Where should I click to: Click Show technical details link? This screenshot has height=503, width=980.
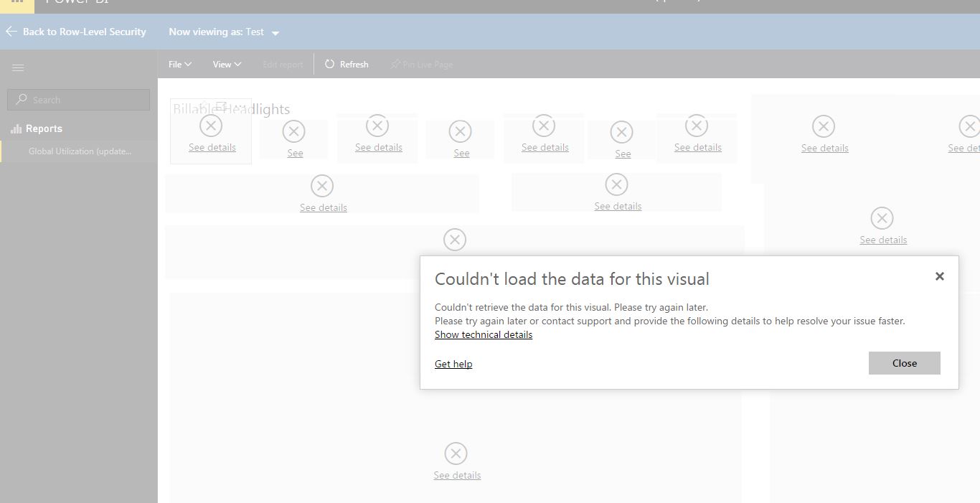pos(484,334)
